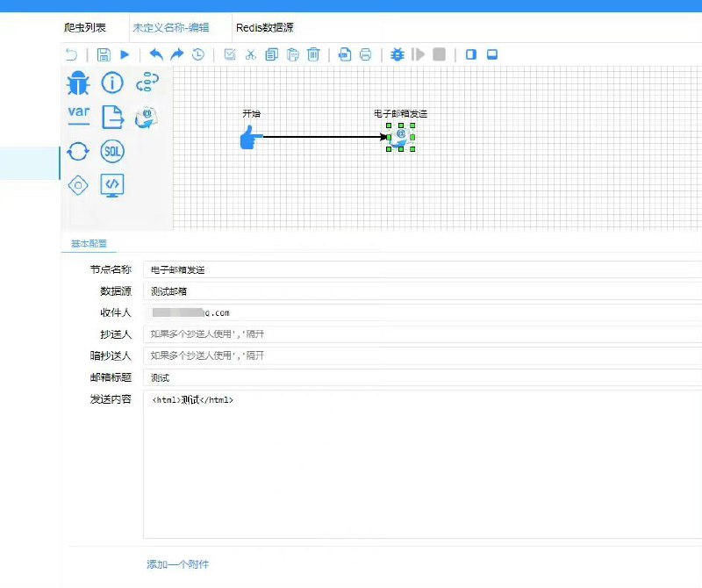Pick the loop node in palette
This screenshot has height=588, width=702.
[x=78, y=151]
